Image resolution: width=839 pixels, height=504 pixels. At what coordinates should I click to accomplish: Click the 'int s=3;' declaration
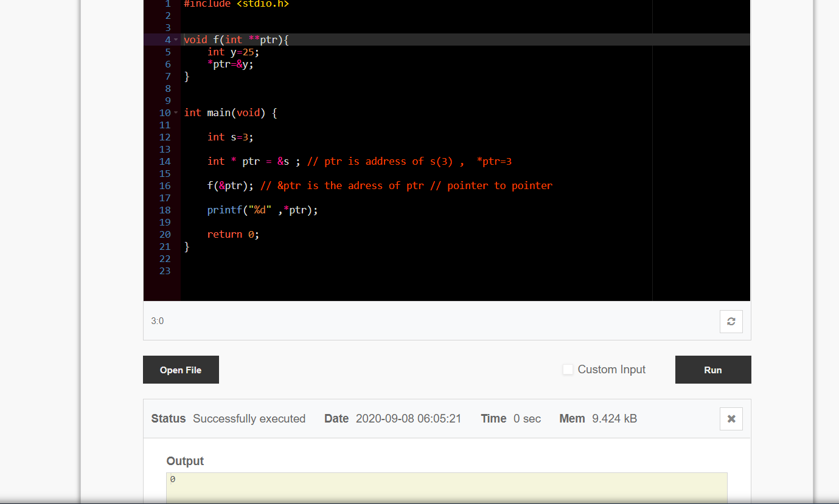click(x=231, y=137)
